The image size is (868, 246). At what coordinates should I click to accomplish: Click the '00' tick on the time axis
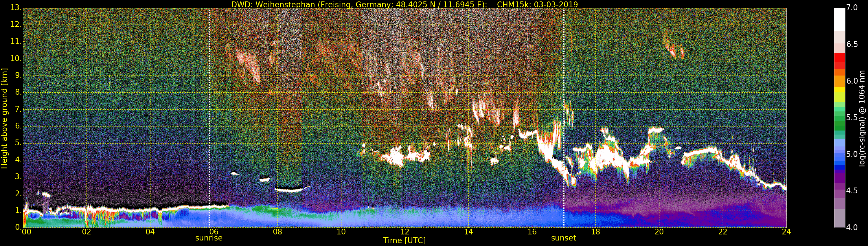(26, 232)
